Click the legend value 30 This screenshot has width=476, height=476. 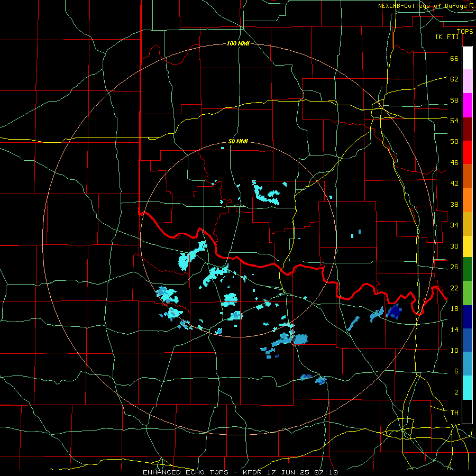coord(454,246)
